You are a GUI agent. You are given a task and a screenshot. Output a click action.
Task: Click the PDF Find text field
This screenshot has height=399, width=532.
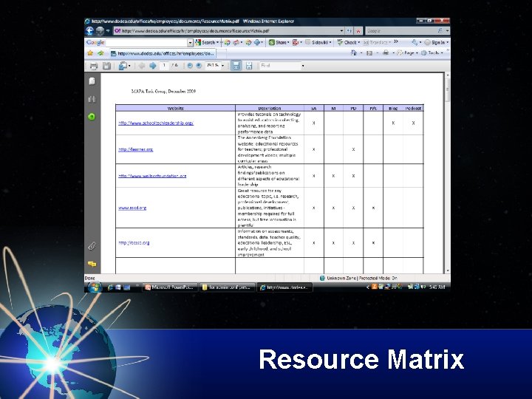pyautogui.click(x=280, y=66)
